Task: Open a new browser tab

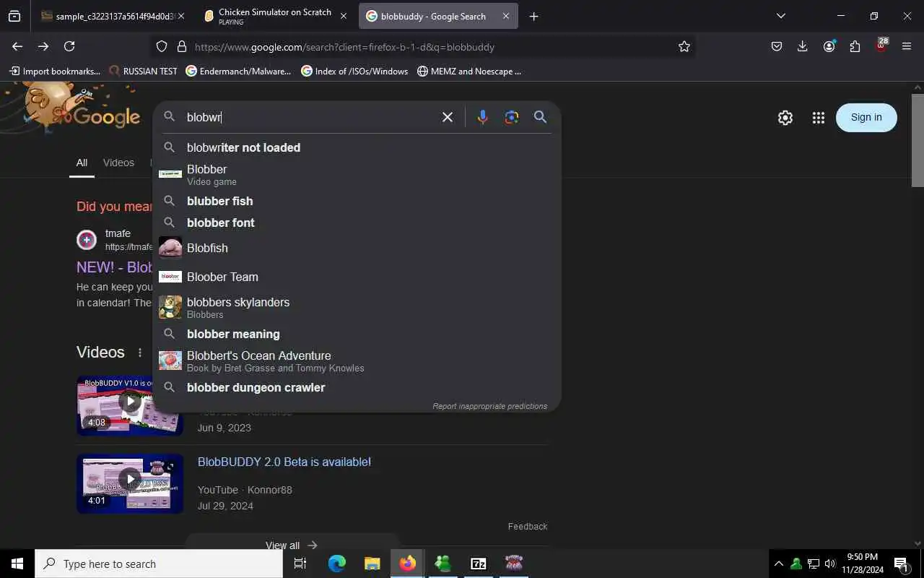Action: (533, 16)
